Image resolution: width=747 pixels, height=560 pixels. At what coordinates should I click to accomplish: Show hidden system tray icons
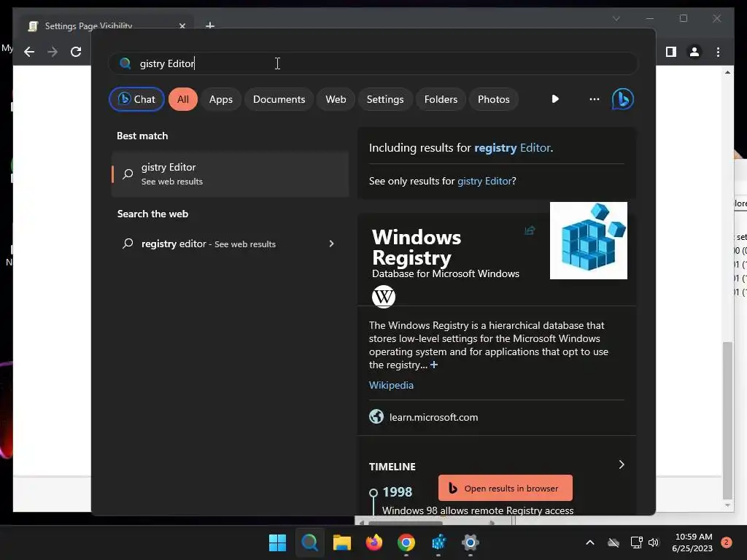(x=589, y=542)
